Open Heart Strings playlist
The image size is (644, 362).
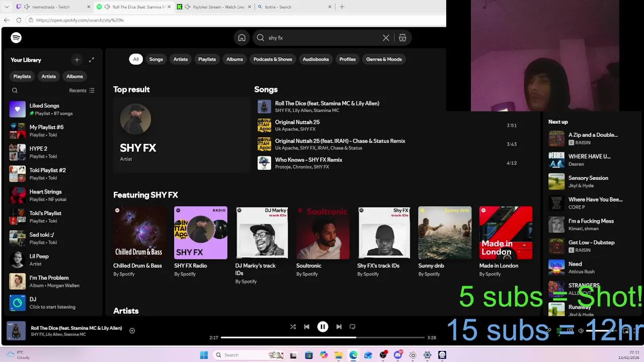52,195
